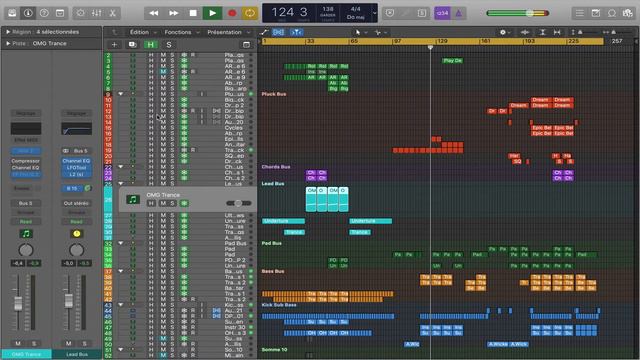Toggle the yellow Cycle mode button

(250, 13)
